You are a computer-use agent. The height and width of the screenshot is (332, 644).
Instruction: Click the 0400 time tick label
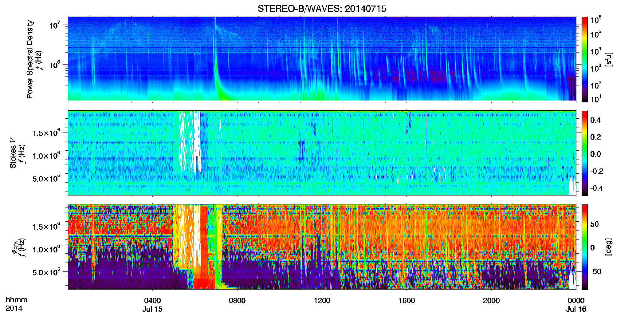click(x=152, y=301)
